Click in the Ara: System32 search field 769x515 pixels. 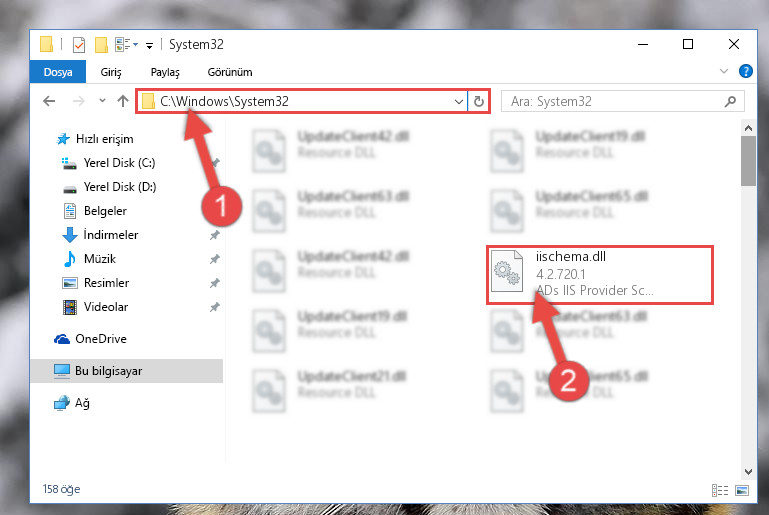coord(613,102)
